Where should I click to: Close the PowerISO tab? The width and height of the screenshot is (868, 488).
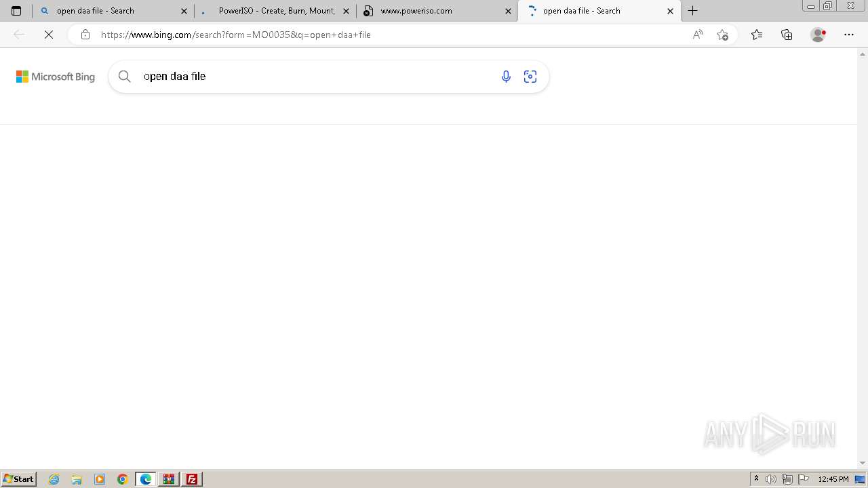click(x=346, y=11)
